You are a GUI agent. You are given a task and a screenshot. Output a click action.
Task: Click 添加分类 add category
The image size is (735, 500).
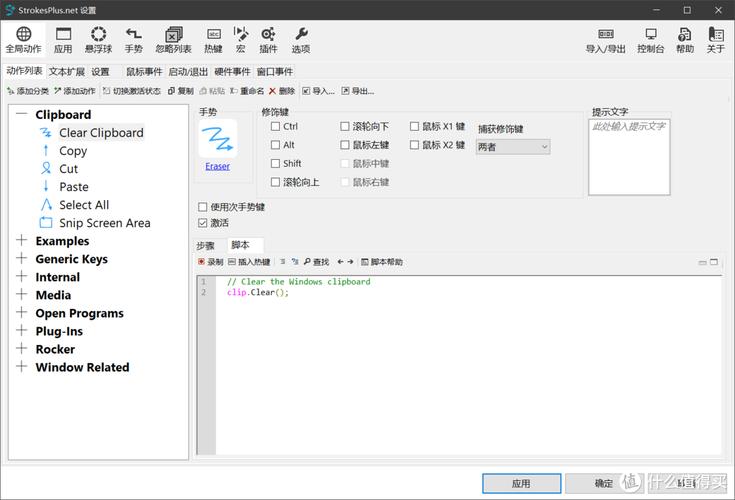[28, 91]
